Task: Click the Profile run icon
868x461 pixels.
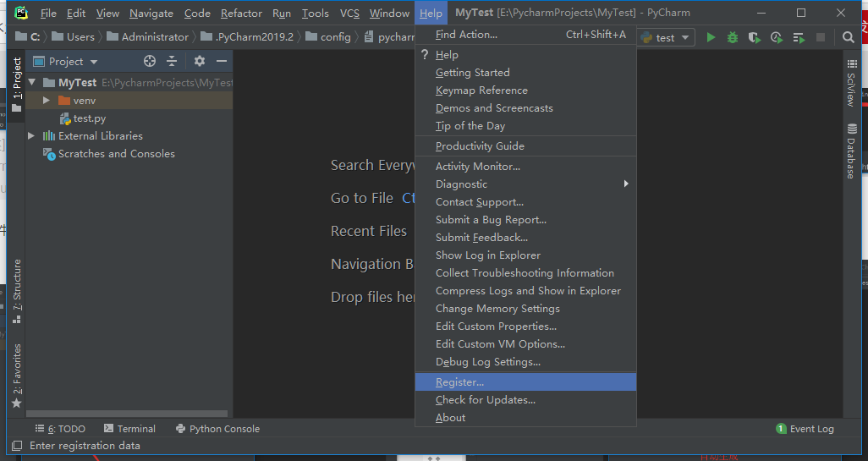Action: (x=777, y=37)
